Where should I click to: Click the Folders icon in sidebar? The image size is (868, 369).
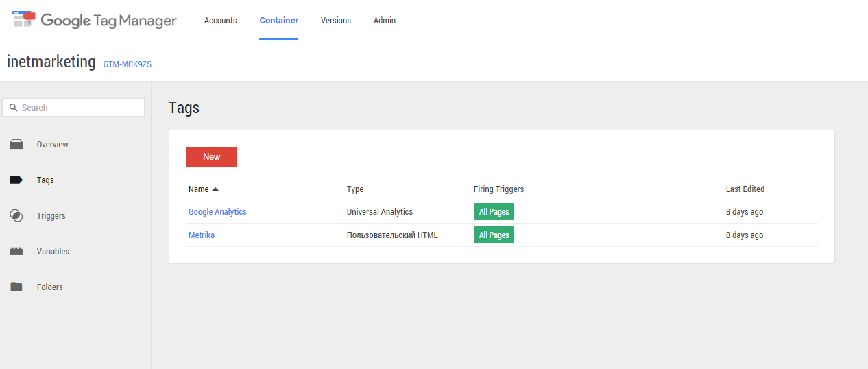click(x=16, y=287)
